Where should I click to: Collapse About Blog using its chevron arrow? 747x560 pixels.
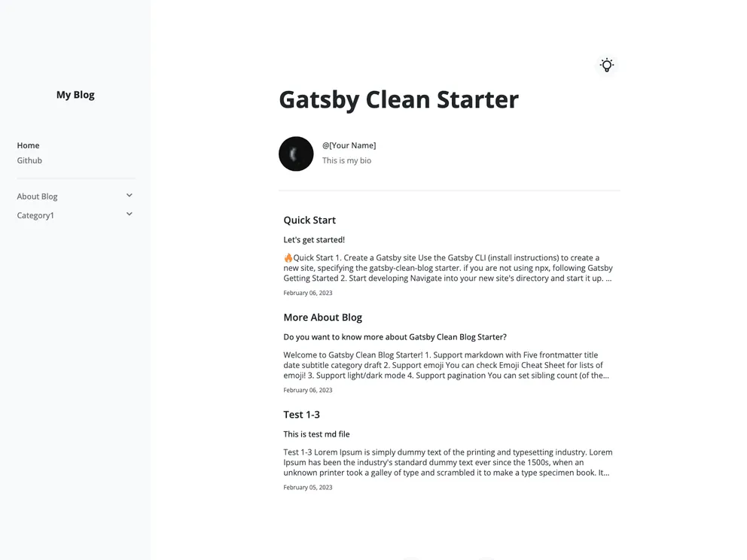pyautogui.click(x=129, y=194)
